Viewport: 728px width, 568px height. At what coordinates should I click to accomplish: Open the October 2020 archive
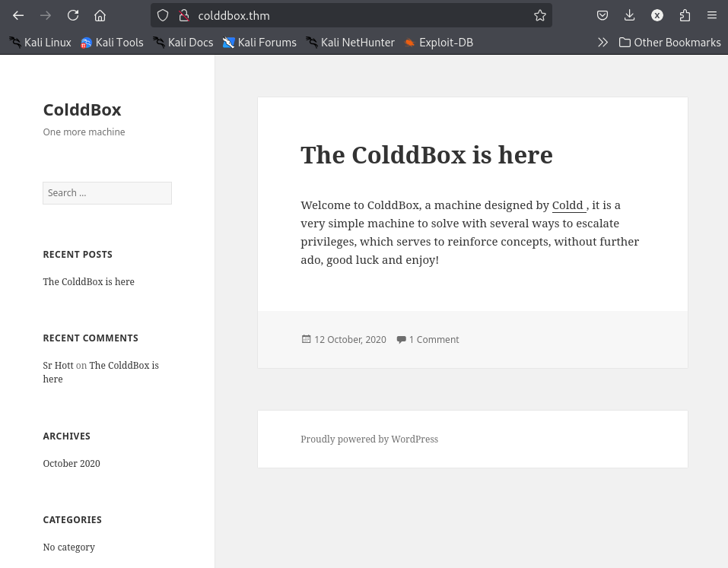[x=72, y=464]
